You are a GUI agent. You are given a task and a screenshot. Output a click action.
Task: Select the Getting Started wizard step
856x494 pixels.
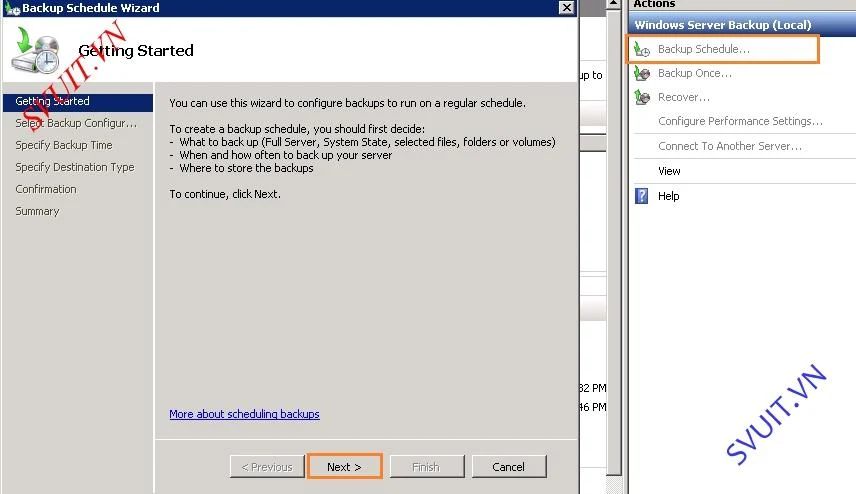click(78, 102)
